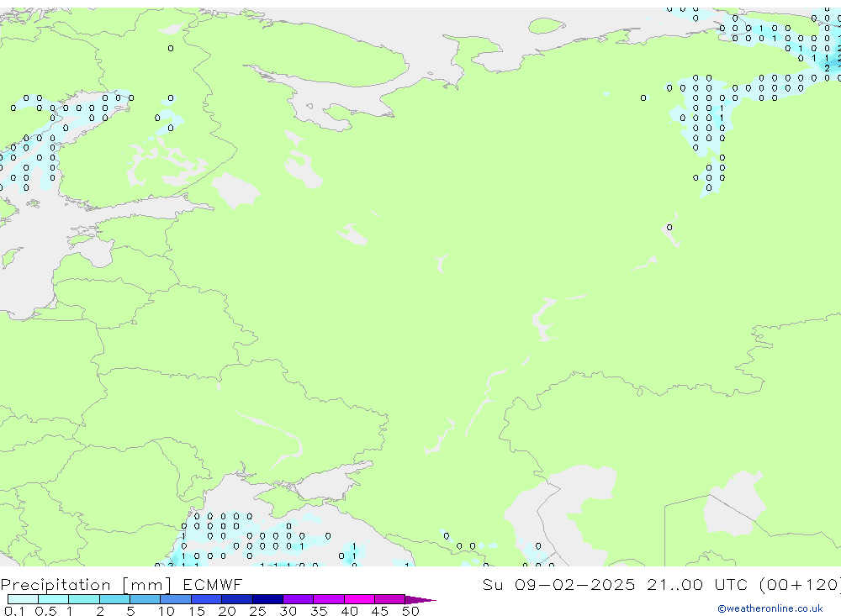841x616 pixels.
Task: Click the 5–10 mm legend swatch
Action: click(145, 599)
